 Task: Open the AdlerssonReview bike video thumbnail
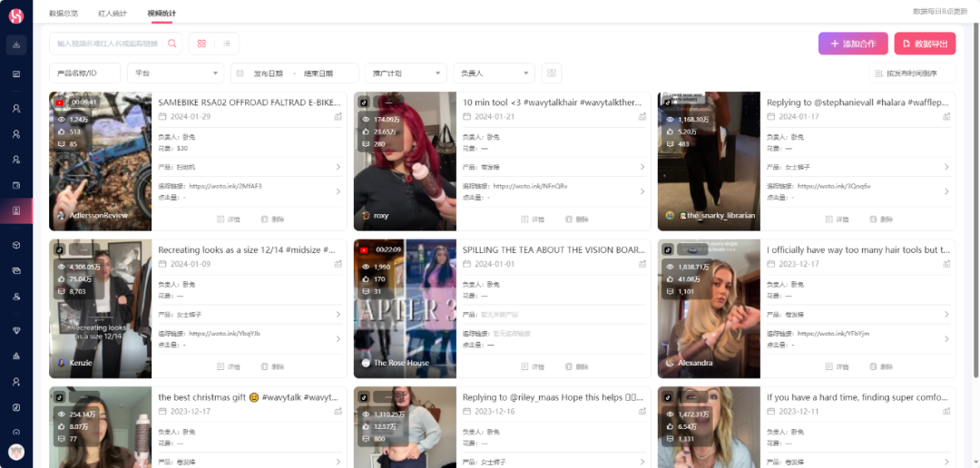[x=100, y=161]
